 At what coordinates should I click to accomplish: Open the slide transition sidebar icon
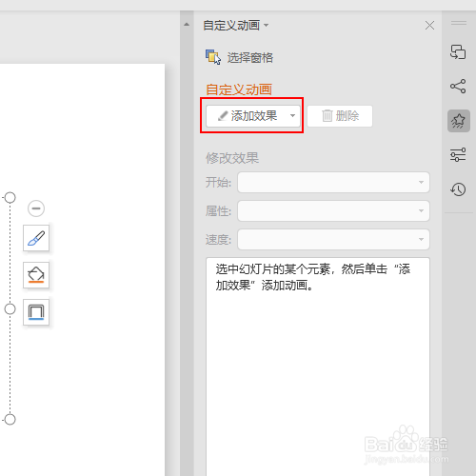[458, 51]
